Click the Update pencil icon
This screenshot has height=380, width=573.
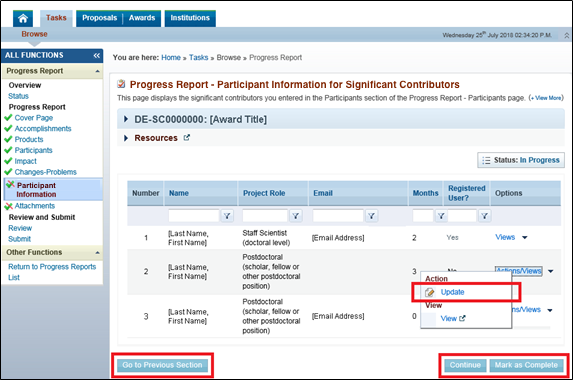point(430,292)
